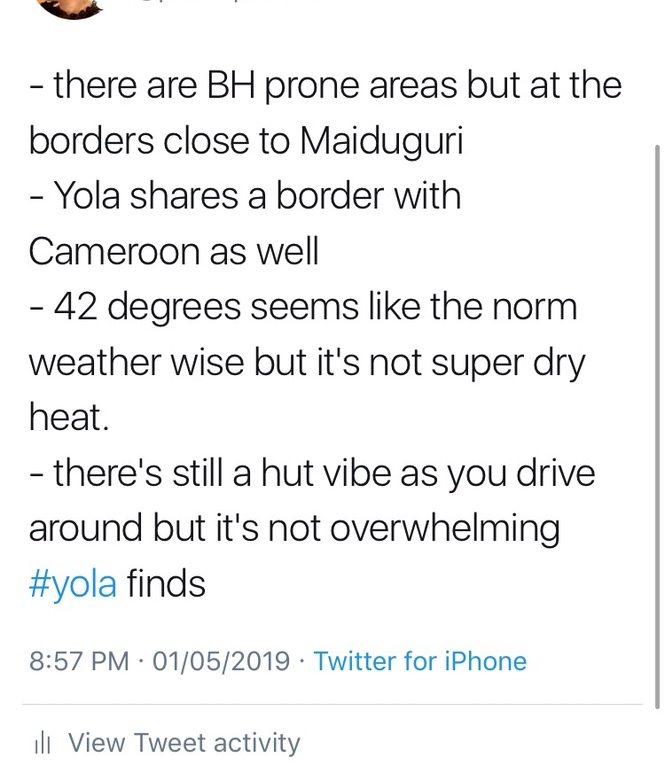Select the line 'Yola shares a border with'
The width and height of the screenshot is (665, 768).
(x=245, y=195)
